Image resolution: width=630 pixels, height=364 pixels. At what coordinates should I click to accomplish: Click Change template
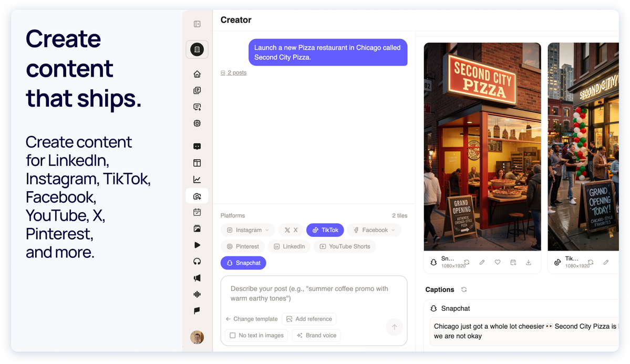click(252, 319)
